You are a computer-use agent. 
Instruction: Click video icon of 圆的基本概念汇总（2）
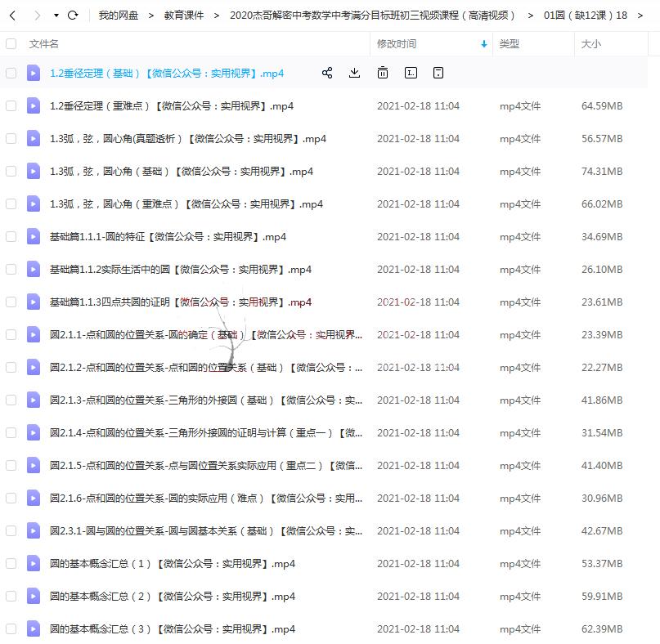coord(34,596)
